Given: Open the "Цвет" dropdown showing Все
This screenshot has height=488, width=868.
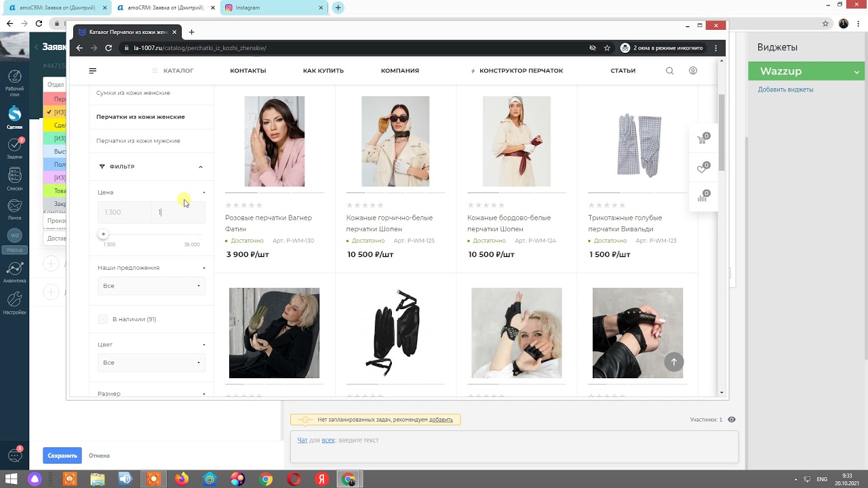Looking at the screenshot, I should [x=151, y=363].
